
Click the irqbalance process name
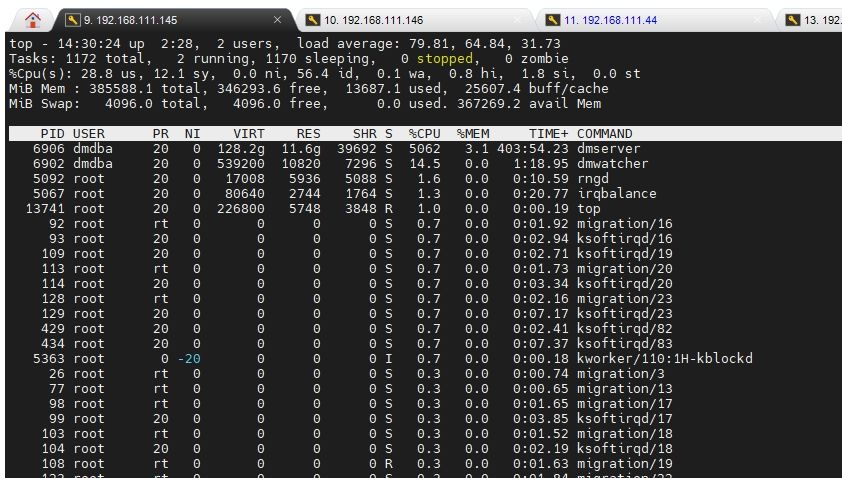click(617, 194)
